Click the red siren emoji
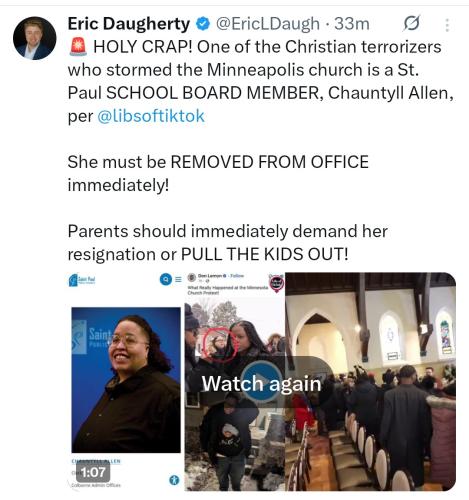 [x=78, y=47]
